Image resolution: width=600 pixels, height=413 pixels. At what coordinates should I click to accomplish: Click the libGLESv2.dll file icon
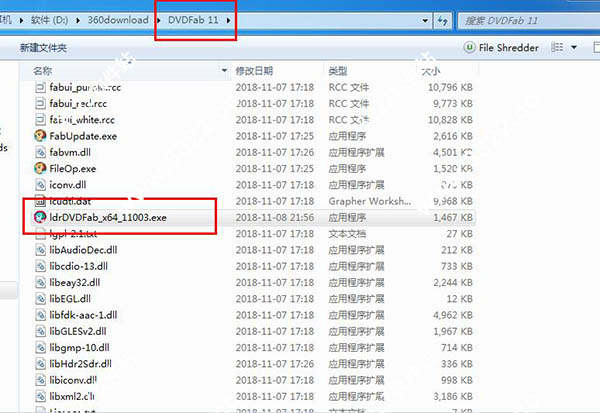pyautogui.click(x=40, y=331)
